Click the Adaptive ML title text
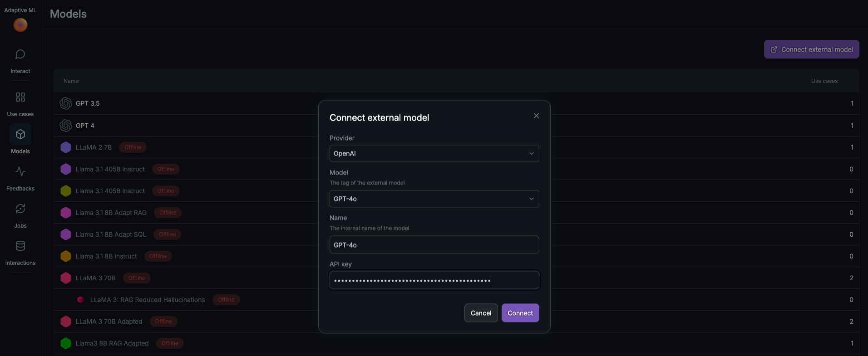 pyautogui.click(x=20, y=10)
